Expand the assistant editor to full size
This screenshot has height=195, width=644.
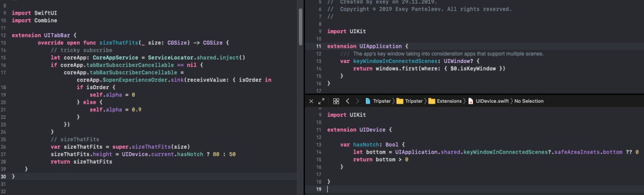click(x=321, y=101)
